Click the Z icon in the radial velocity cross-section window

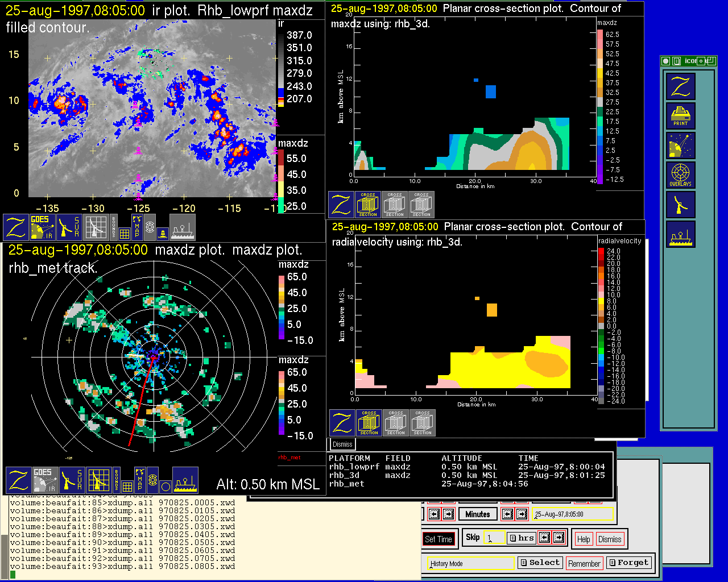[x=342, y=423]
